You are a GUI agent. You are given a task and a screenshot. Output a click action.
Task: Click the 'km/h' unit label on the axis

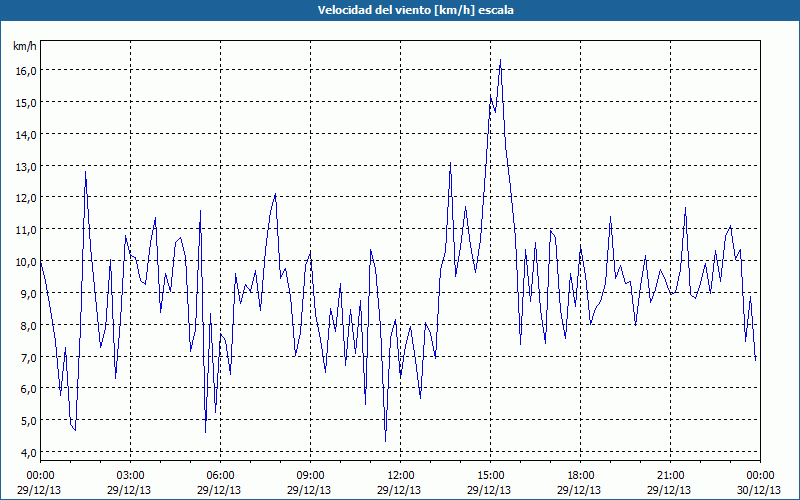[x=24, y=46]
